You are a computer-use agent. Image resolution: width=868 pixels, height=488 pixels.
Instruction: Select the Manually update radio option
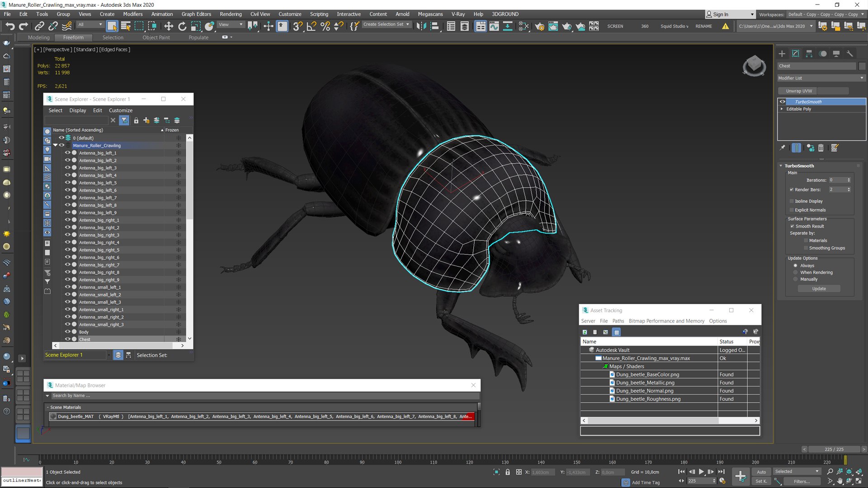coord(796,279)
